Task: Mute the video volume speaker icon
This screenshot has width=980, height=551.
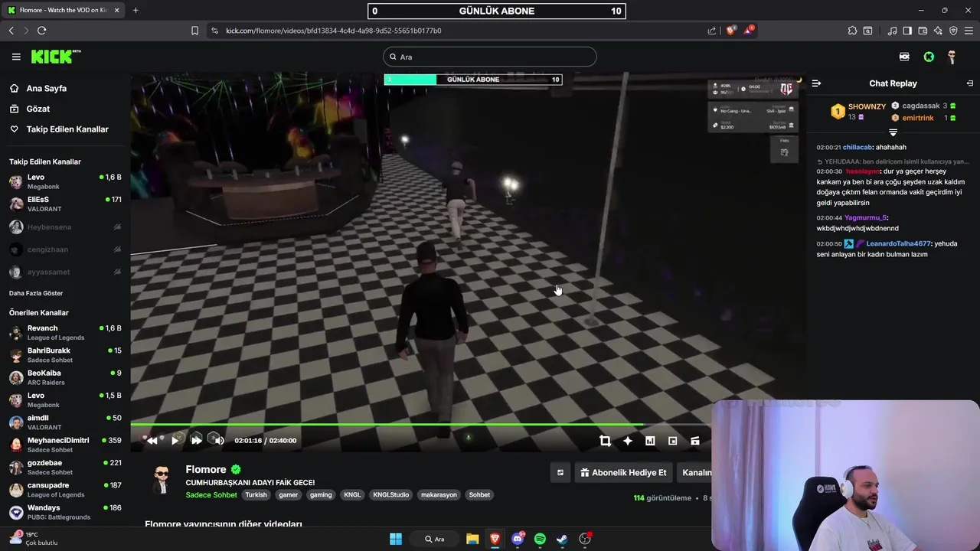Action: click(219, 440)
